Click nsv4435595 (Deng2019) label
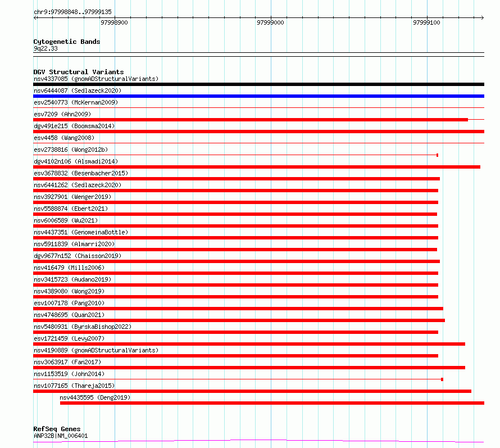 (x=95, y=397)
